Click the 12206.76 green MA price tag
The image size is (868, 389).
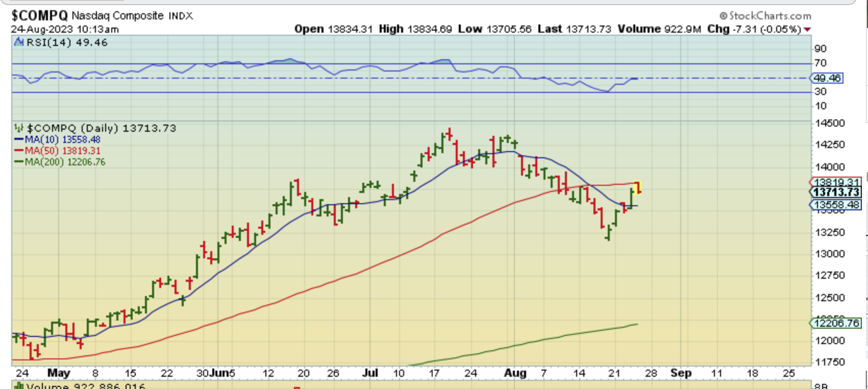point(836,323)
